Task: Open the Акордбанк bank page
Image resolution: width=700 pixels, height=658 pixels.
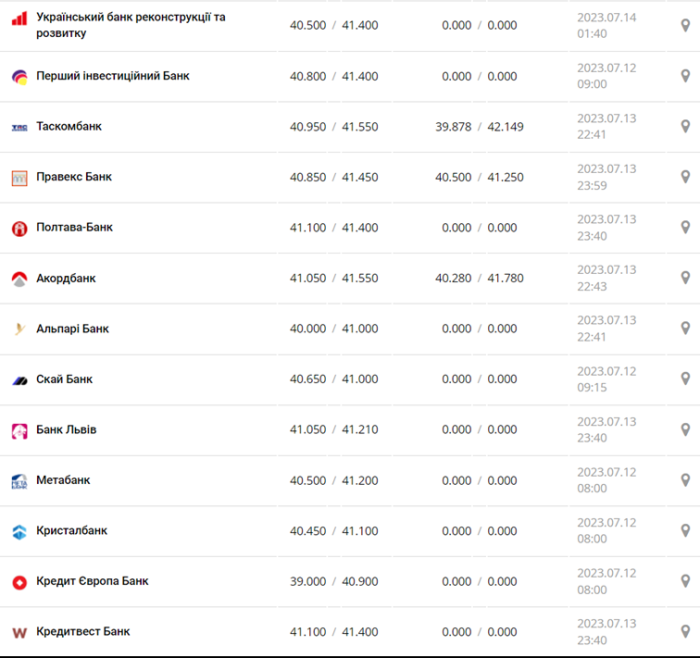Action: [66, 278]
